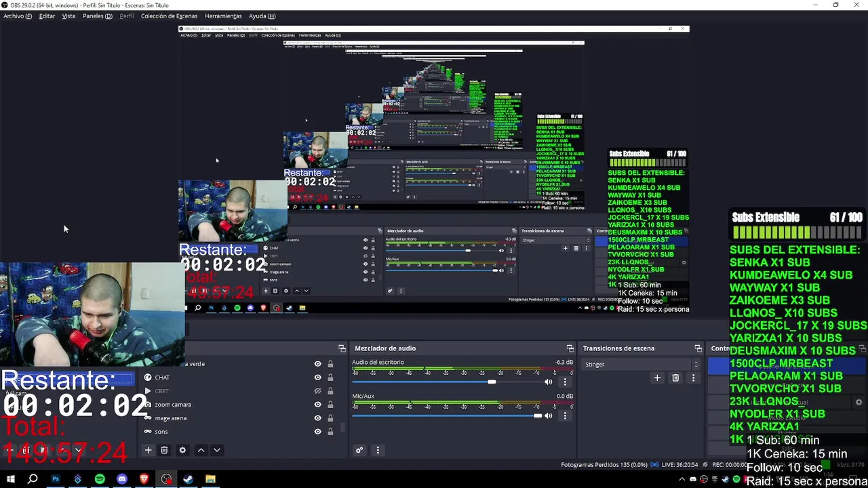Open Discord from the taskbar
This screenshot has width=868, height=488.
point(122,479)
